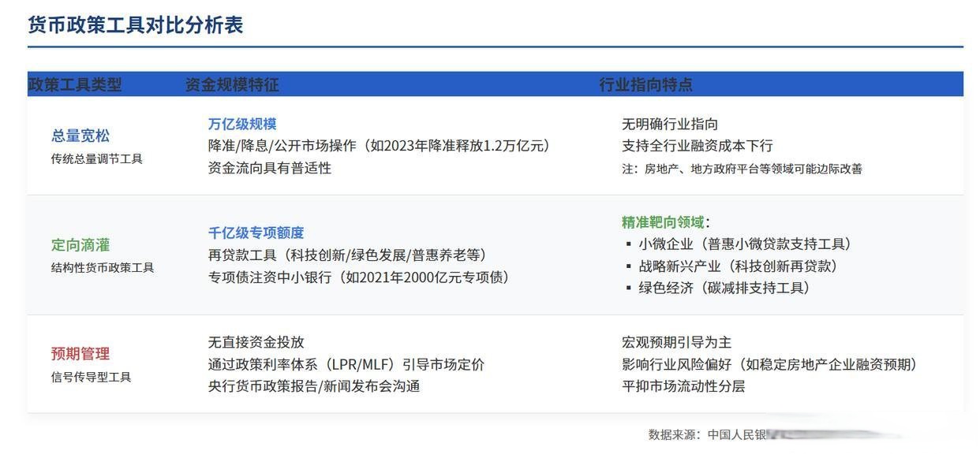Open the 千亿级专项额度 highlighted link
980x458 pixels.
point(256,231)
